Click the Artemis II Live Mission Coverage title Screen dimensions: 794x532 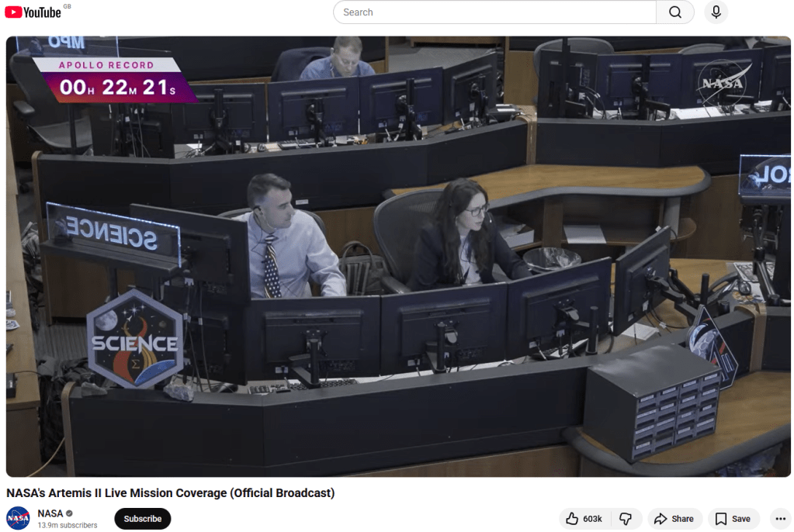pos(170,493)
